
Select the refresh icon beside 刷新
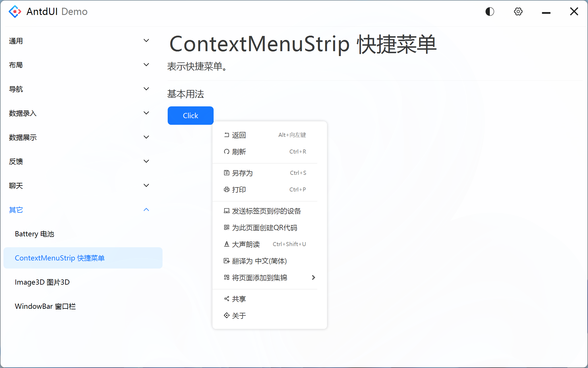point(227,152)
